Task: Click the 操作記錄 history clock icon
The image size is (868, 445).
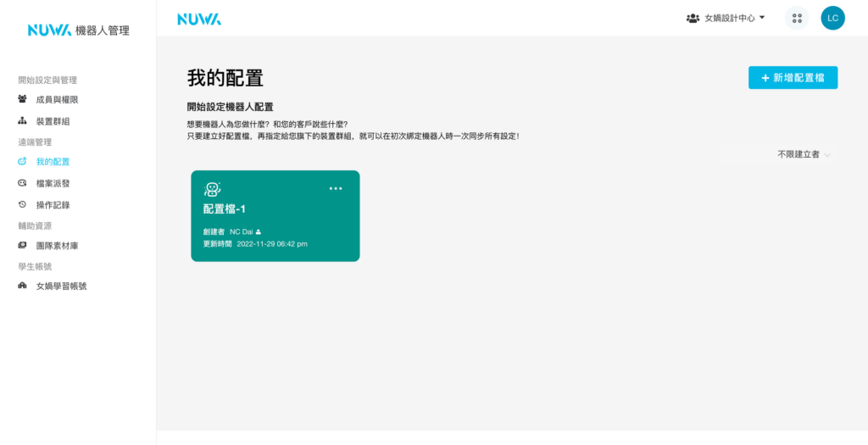Action: click(x=22, y=204)
